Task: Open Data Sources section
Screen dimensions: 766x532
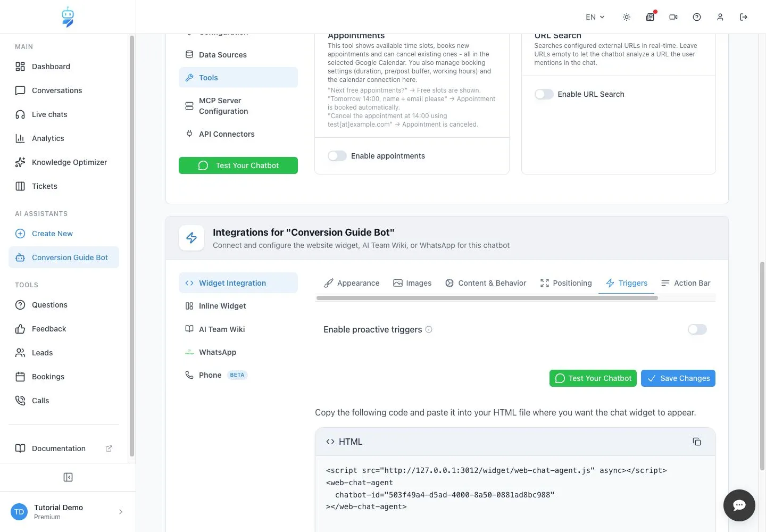Action: pyautogui.click(x=238, y=55)
